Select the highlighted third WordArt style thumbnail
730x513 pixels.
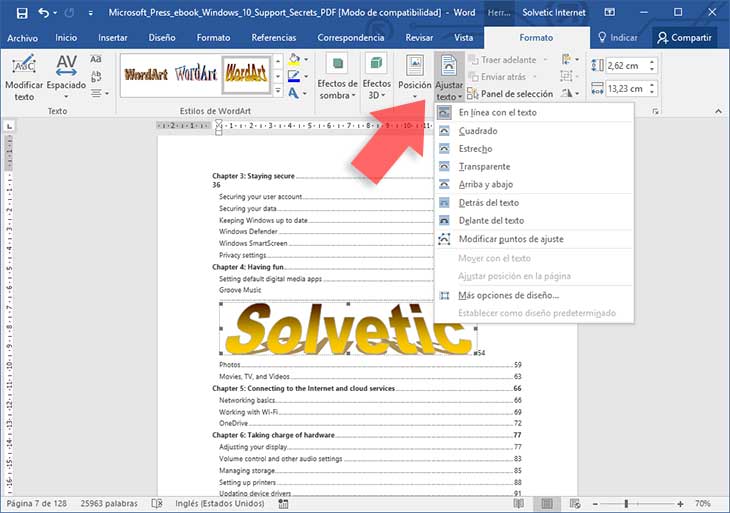click(x=246, y=74)
